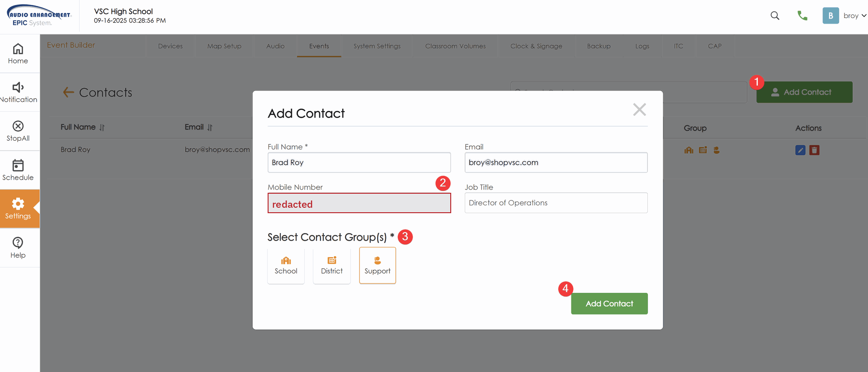
Task: Go back using the Contacts arrow
Action: pyautogui.click(x=68, y=92)
